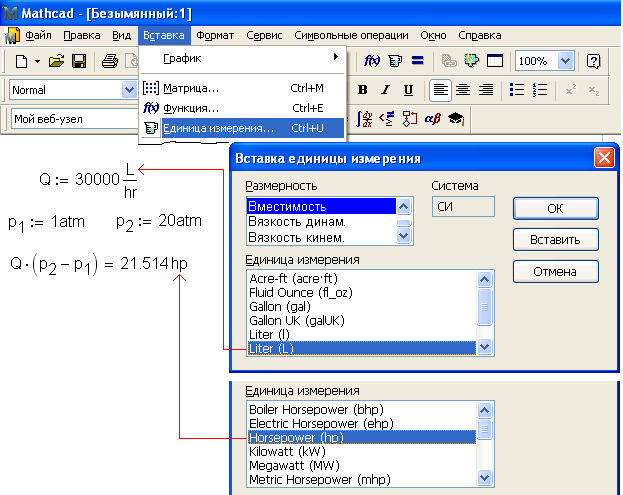This screenshot has width=623, height=495.
Task: Click the Отмена button
Action: coord(555,272)
